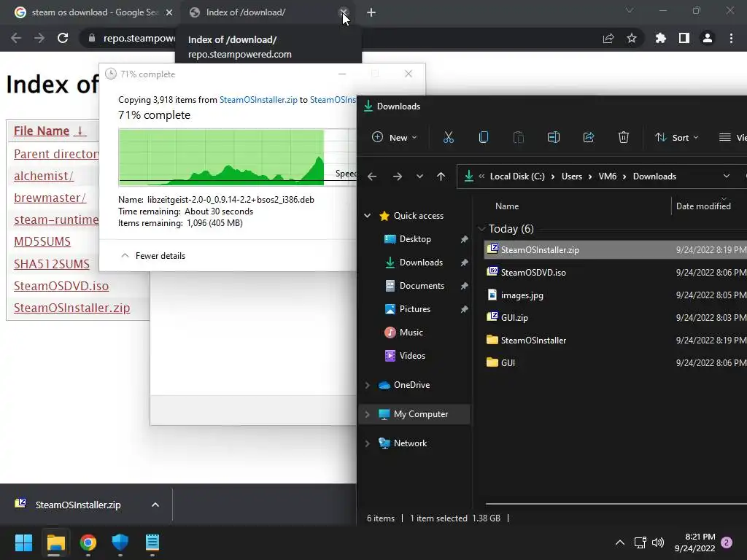This screenshot has width=747, height=560.
Task: Expand the address bar history dropdown
Action: tap(726, 176)
